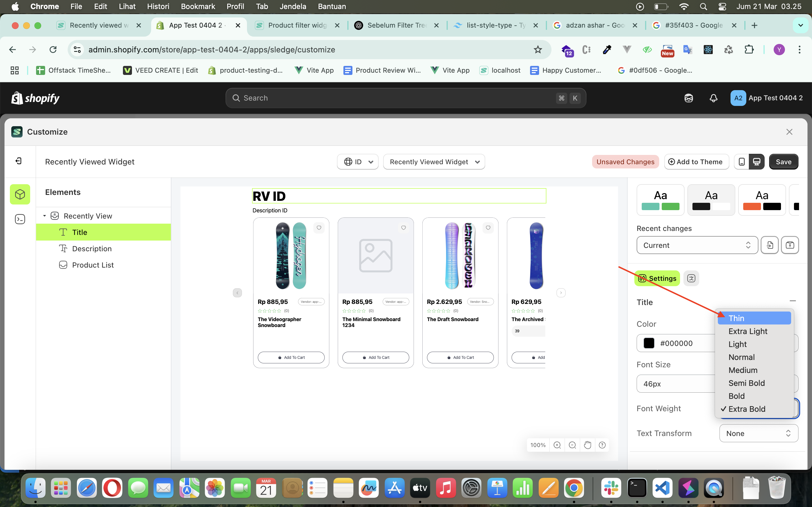Viewport: 812px width, 507px height.
Task: Open the Text Transform None dropdown
Action: coord(758,433)
